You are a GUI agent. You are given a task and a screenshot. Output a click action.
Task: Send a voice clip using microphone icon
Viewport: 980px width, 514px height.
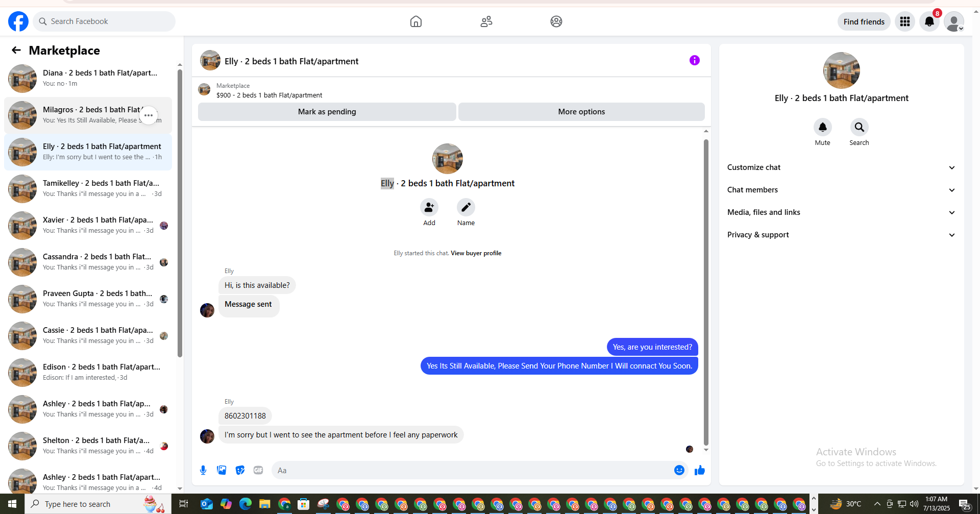(203, 470)
